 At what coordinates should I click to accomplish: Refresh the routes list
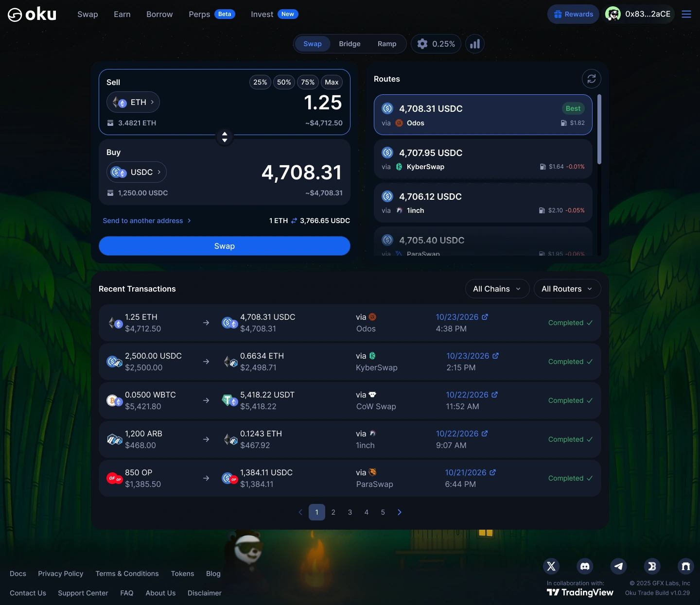592,79
